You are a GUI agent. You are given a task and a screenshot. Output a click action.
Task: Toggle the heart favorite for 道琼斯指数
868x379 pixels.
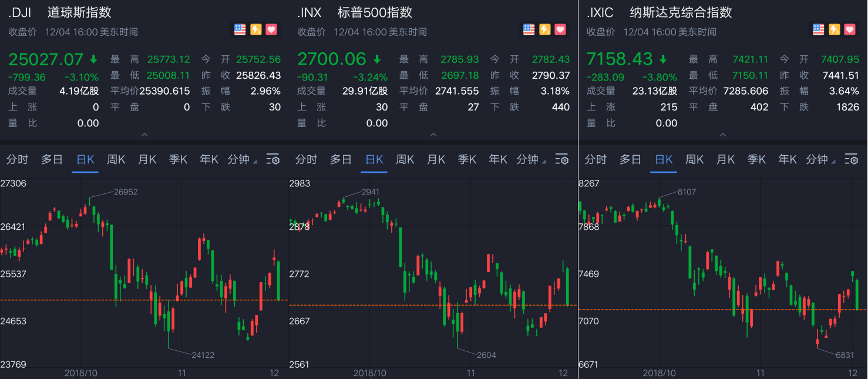click(271, 29)
